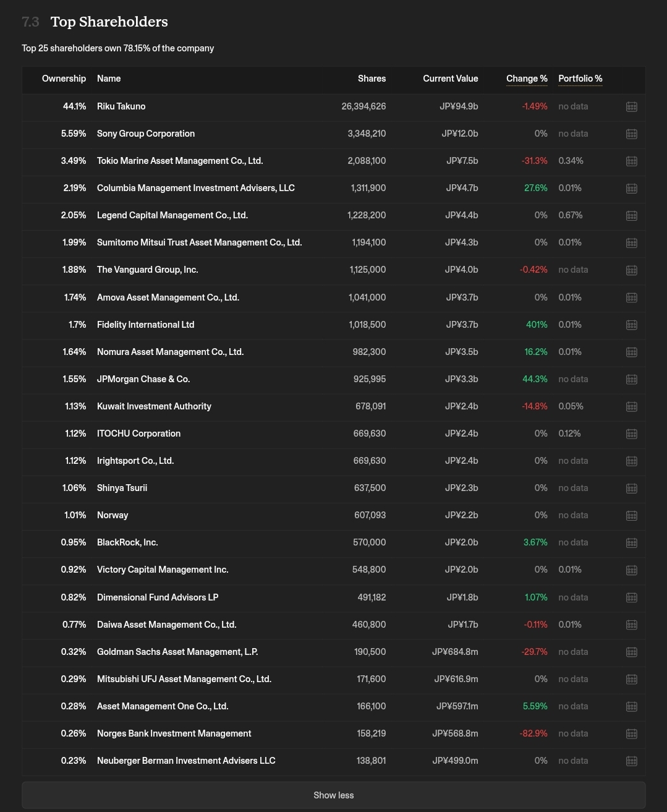The image size is (667, 812).
Task: Click the Top Shareholders section heading
Action: coord(109,22)
